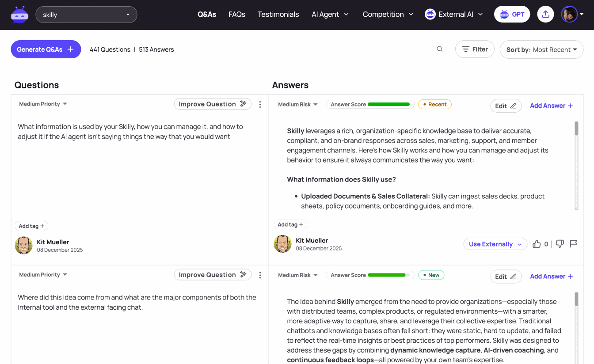Click the search magnifier icon
The image size is (594, 364).
[439, 49]
